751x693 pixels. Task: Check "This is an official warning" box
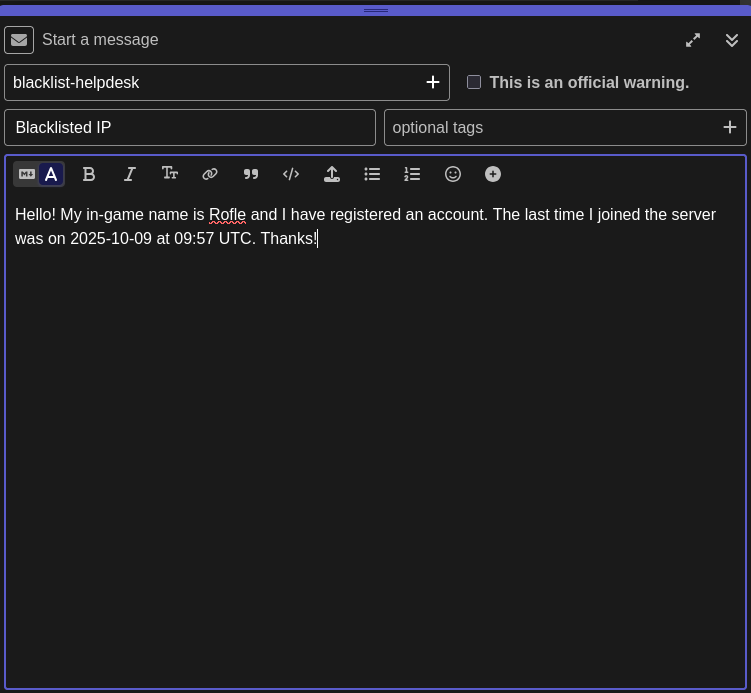pyautogui.click(x=474, y=82)
